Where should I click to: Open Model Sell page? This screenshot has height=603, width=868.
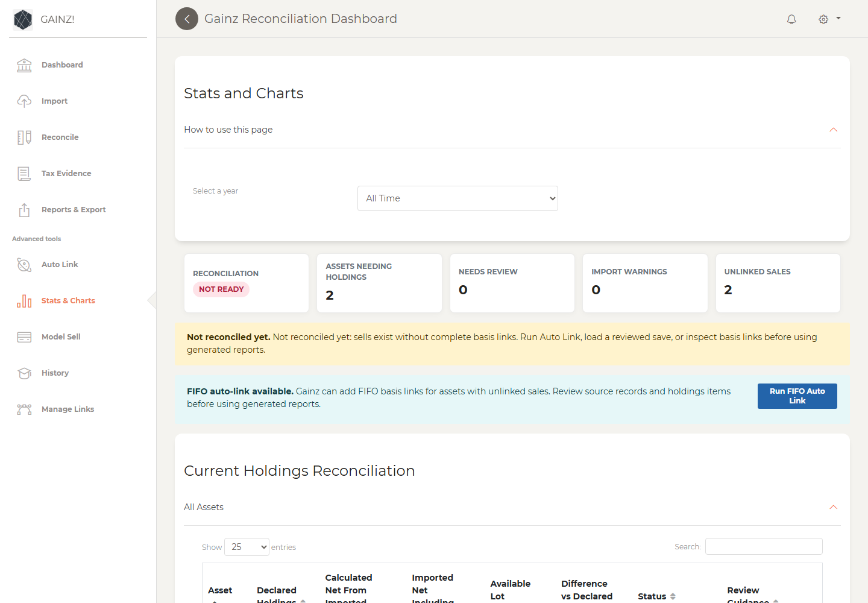(61, 337)
